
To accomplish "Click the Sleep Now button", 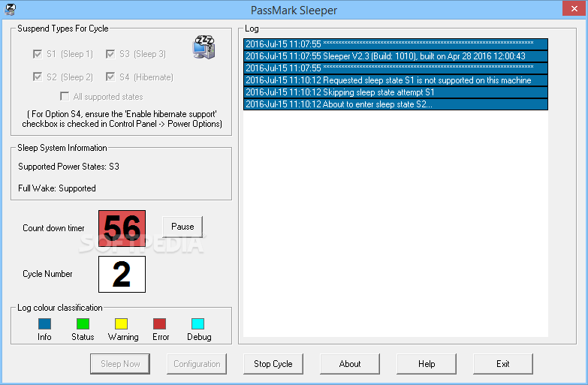I will [120, 364].
